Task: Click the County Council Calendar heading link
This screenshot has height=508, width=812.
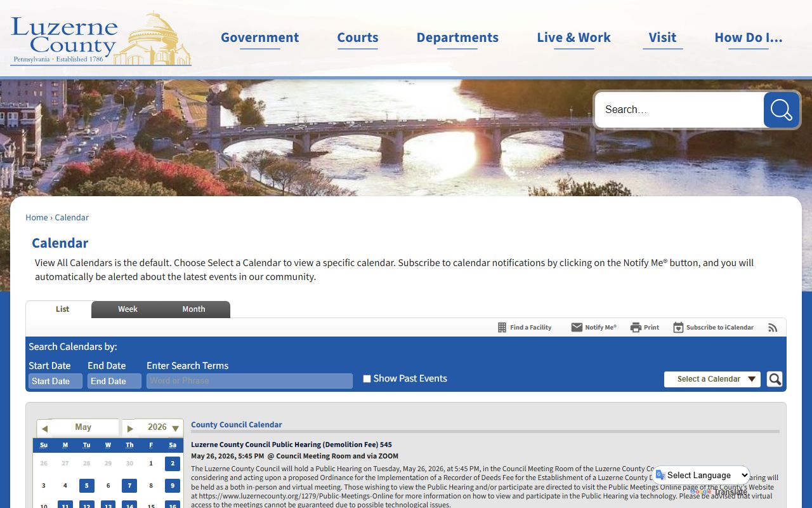Action: coord(237,425)
